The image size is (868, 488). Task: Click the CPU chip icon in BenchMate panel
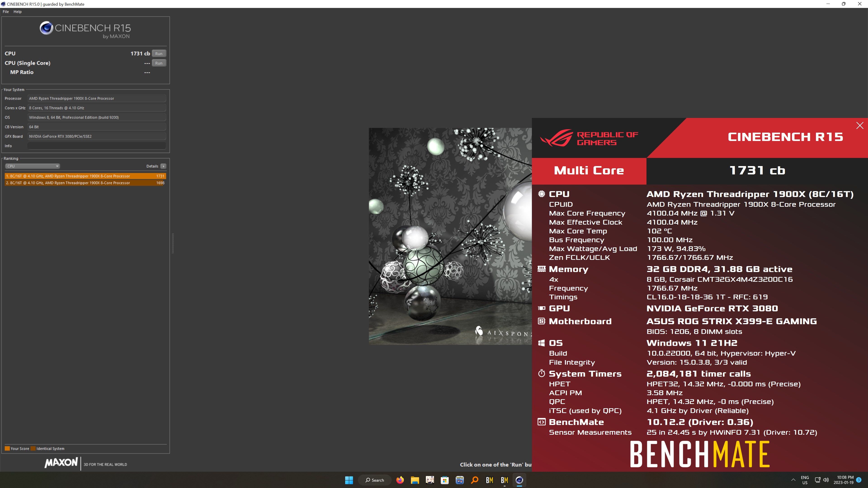point(541,194)
